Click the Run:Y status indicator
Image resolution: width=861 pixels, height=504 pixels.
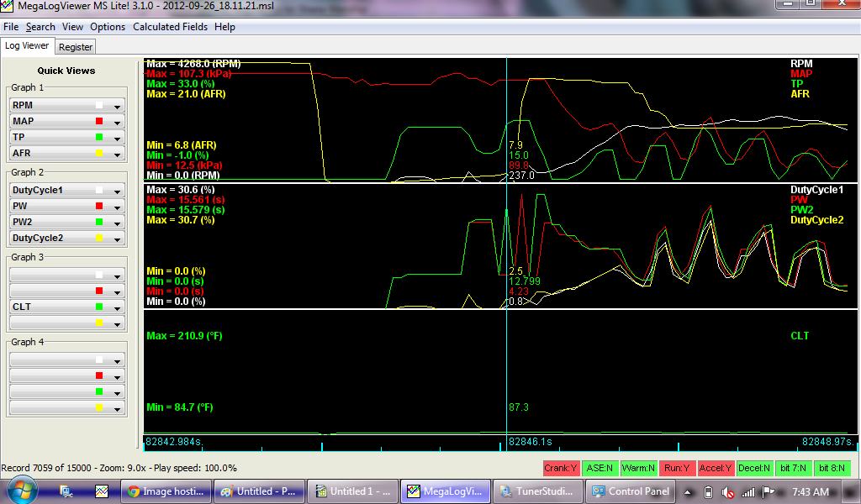(677, 469)
